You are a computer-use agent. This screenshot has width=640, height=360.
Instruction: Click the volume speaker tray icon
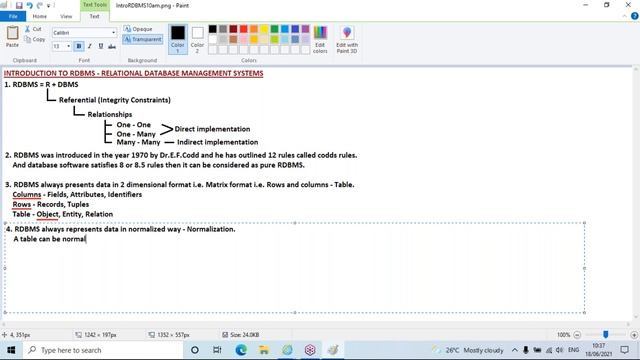[560, 350]
